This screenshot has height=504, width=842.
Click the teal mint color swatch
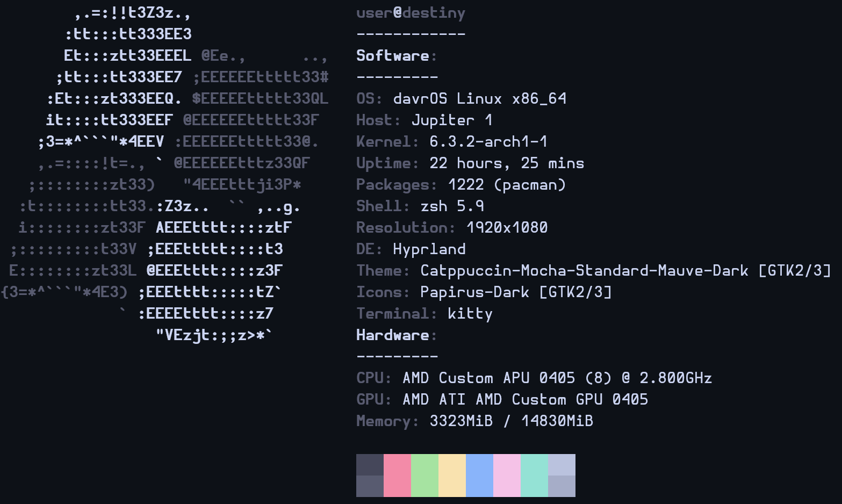point(535,476)
